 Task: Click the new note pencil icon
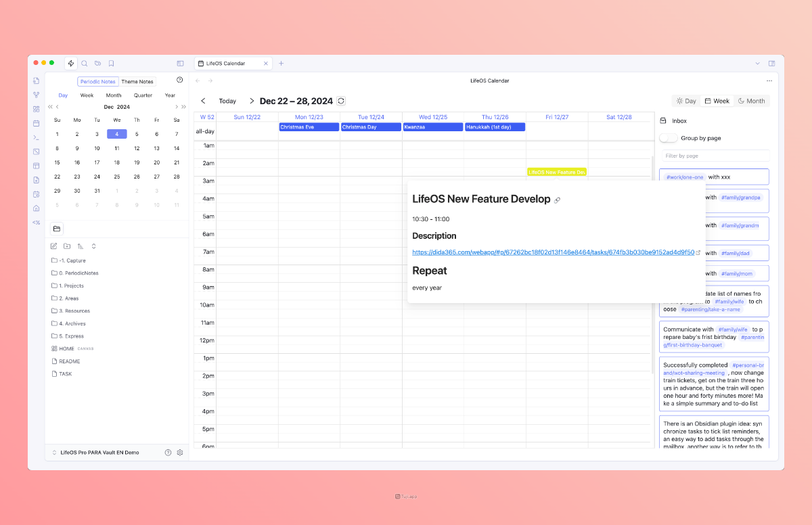tap(54, 246)
